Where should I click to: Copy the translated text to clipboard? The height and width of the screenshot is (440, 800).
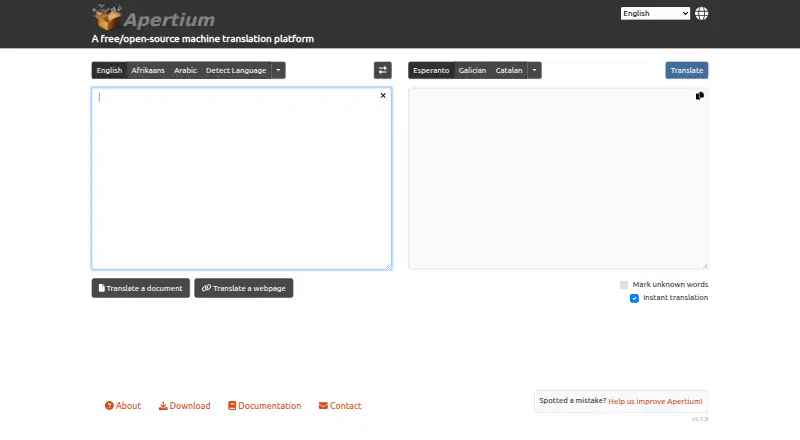[699, 96]
